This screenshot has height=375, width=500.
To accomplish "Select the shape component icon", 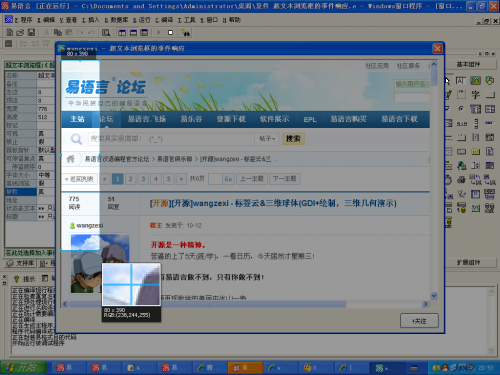I will [x=490, y=80].
